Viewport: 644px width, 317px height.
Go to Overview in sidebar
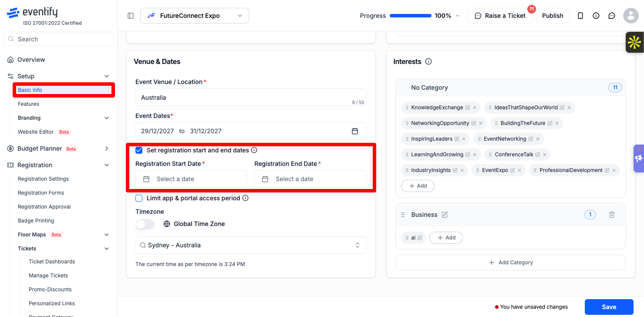31,60
